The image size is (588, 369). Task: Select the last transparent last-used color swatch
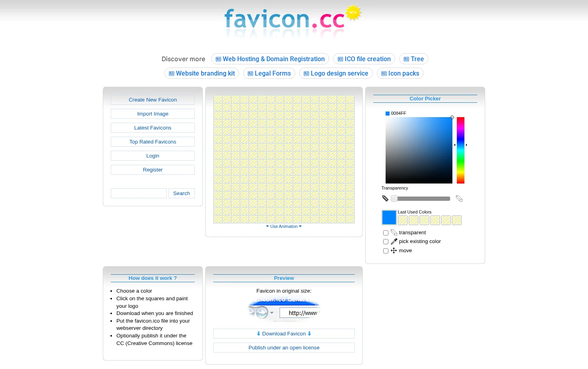coord(457,220)
